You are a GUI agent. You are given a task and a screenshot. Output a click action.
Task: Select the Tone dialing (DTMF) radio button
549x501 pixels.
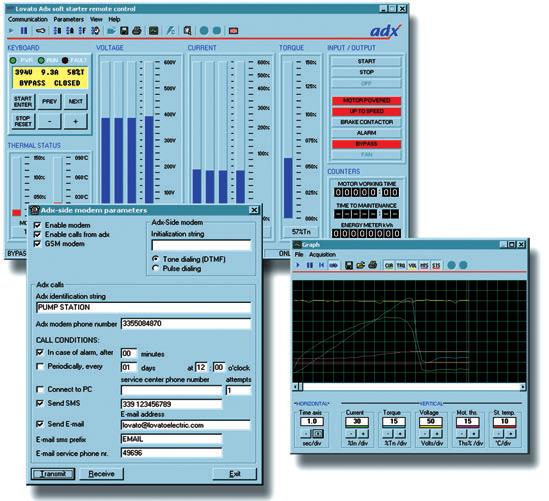156,259
